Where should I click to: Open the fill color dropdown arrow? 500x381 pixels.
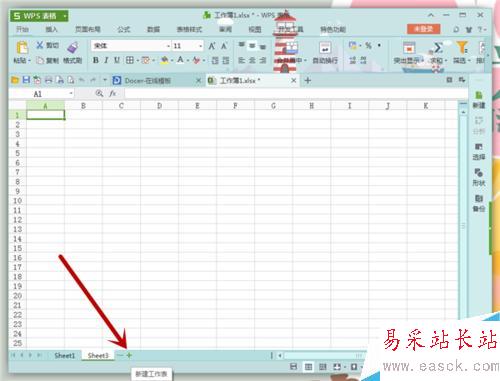pos(172,61)
